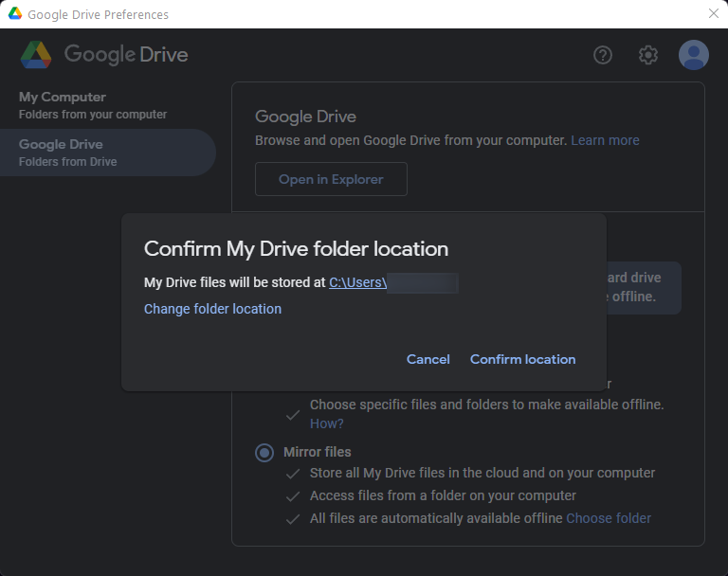Click Confirm location button
This screenshot has height=576, width=728.
[x=523, y=359]
